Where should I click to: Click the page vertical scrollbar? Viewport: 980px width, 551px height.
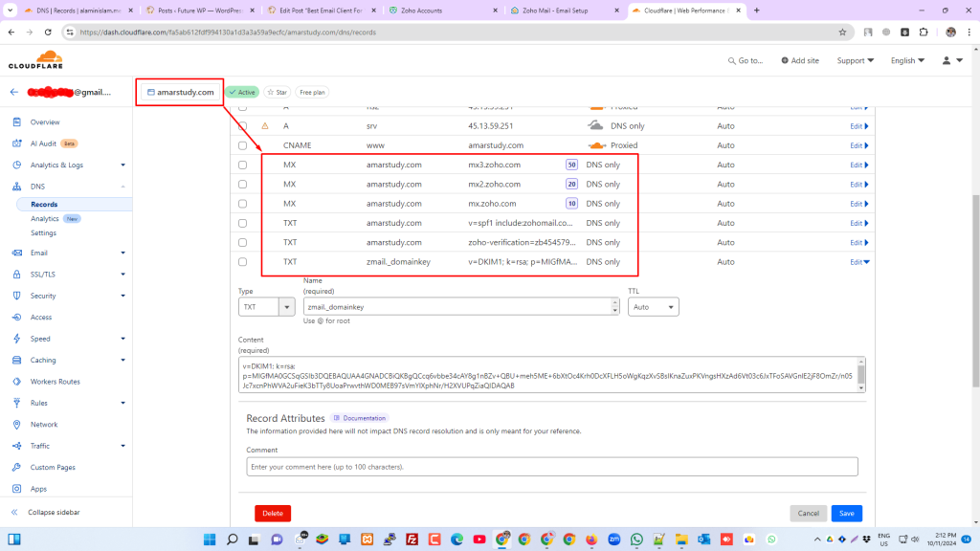(975, 289)
